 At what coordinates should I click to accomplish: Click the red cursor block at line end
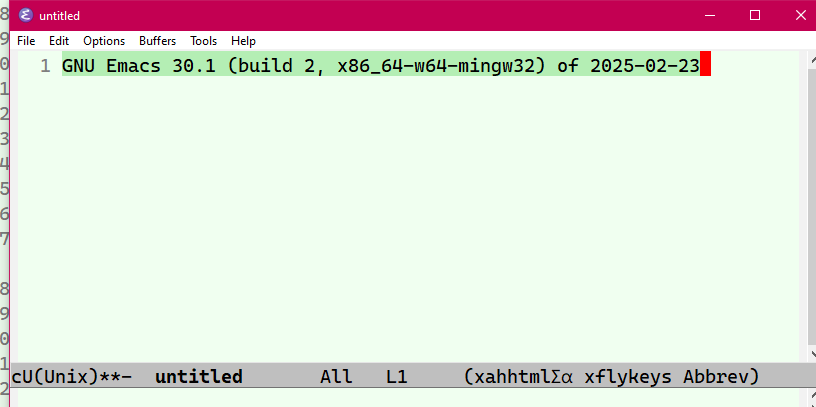tap(705, 63)
